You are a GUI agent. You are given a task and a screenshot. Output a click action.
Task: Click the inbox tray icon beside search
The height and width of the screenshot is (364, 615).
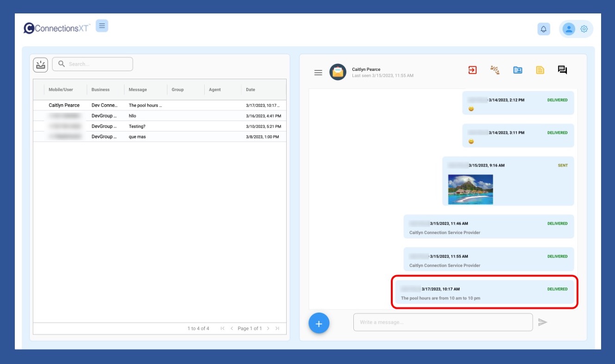41,65
